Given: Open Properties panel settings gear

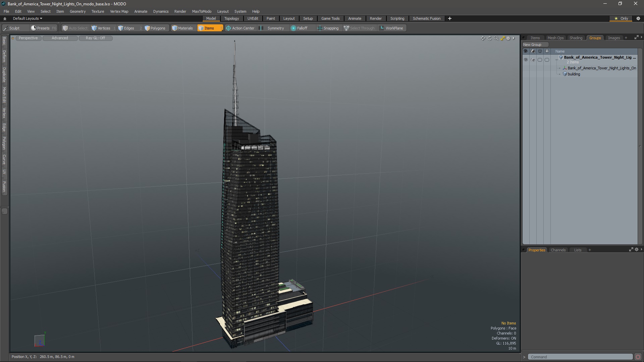Looking at the screenshot, I should coord(637,249).
